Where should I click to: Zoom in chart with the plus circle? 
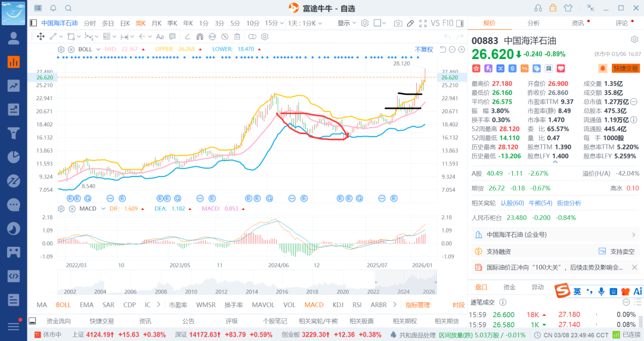462,49
